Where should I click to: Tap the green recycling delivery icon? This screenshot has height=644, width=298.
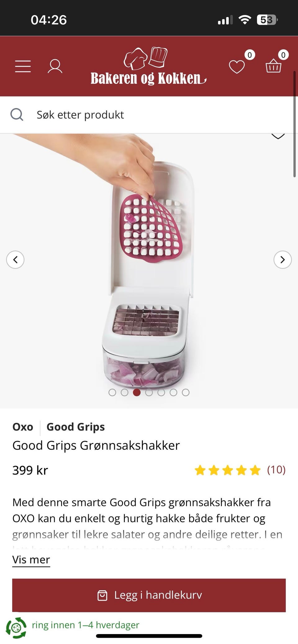click(16, 628)
